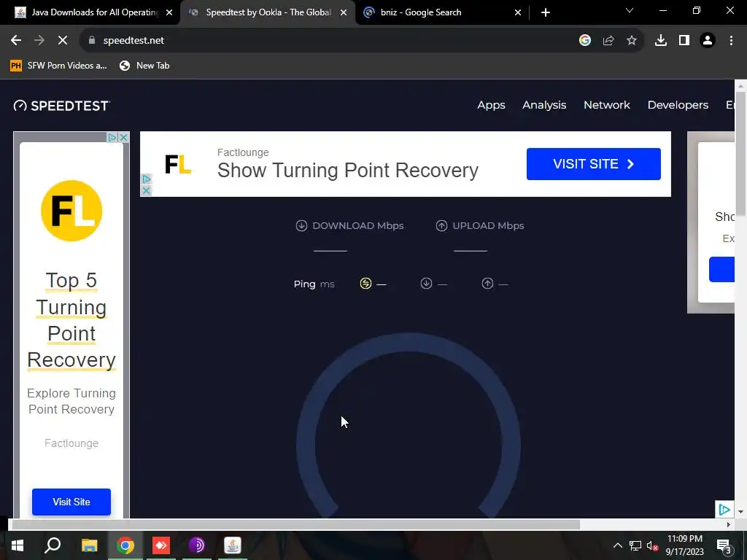
Task: Click the upload latency ping icon
Action: pyautogui.click(x=487, y=284)
